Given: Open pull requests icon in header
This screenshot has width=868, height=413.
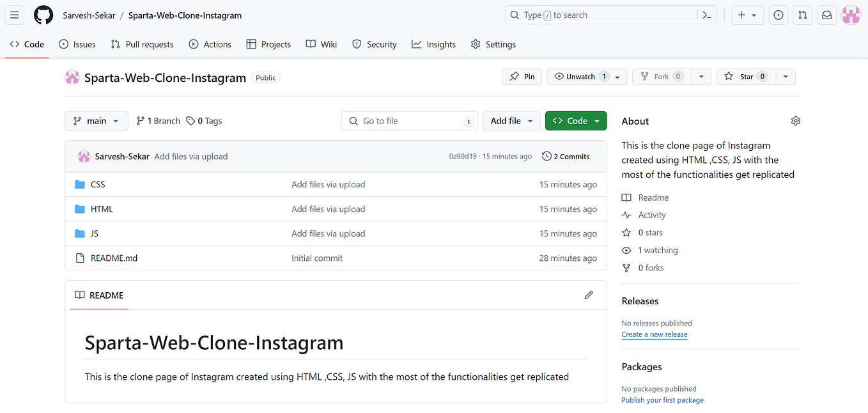Looking at the screenshot, I should tap(803, 15).
